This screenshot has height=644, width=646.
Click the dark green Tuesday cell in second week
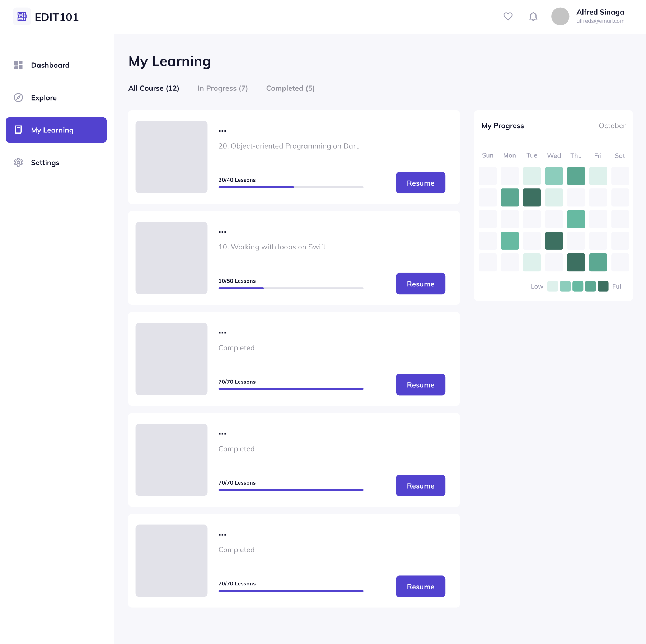tap(532, 197)
